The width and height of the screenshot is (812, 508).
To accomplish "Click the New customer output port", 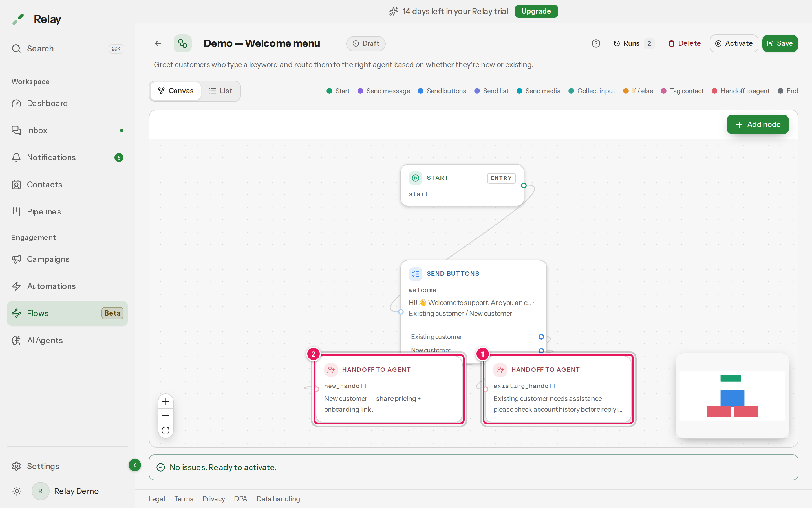I will click(x=541, y=351).
